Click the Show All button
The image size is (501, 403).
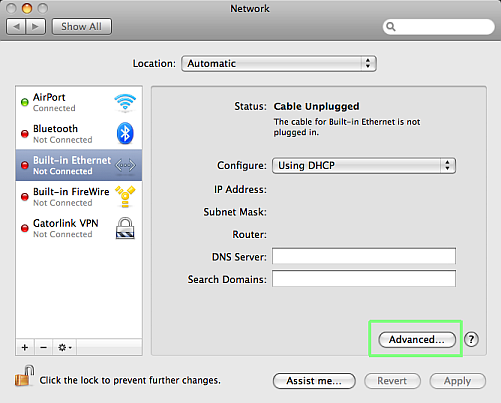(82, 26)
